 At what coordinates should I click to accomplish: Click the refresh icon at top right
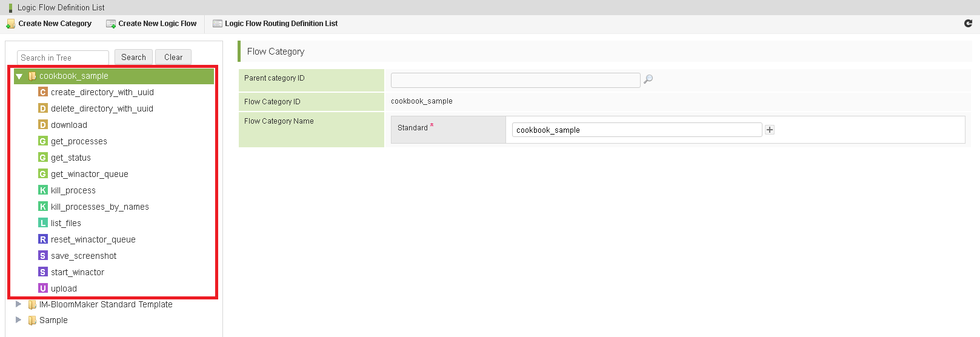click(968, 23)
